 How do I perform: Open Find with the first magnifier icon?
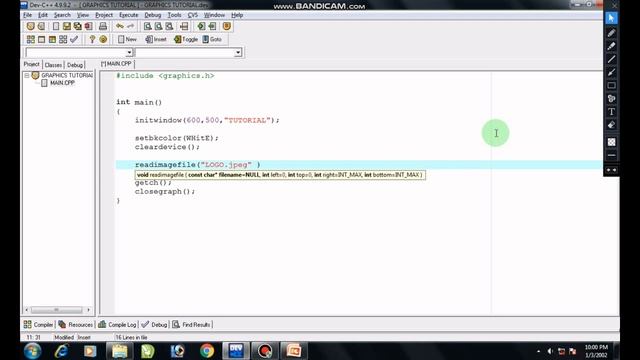147,27
